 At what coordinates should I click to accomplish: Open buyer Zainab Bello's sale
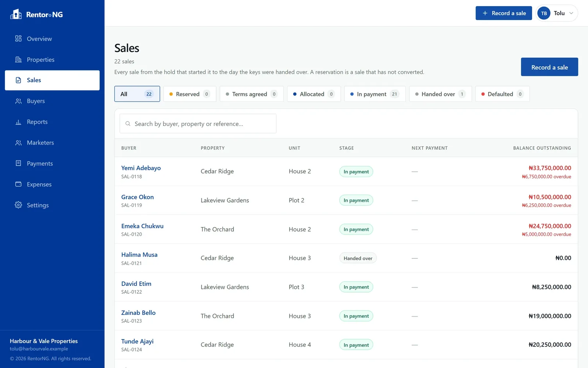139,313
